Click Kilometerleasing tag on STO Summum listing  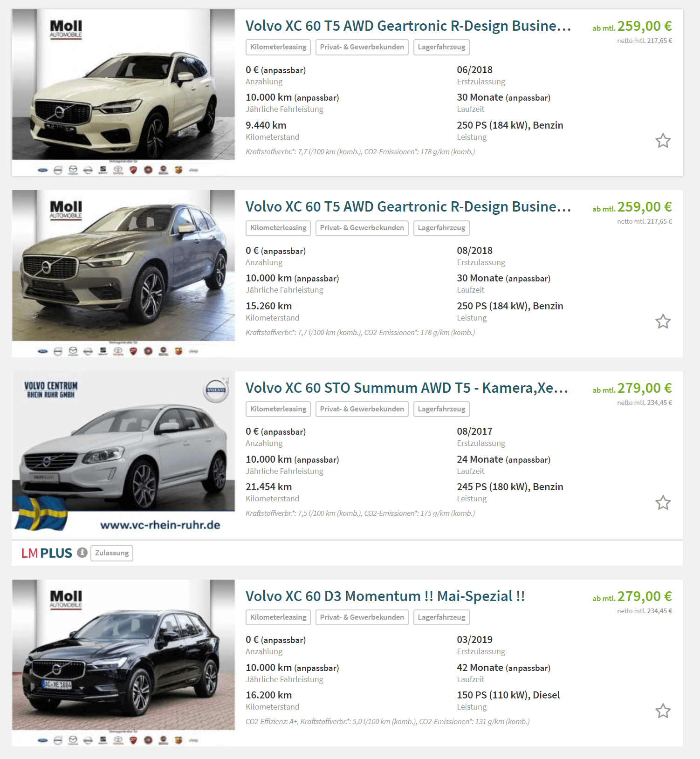pyautogui.click(x=278, y=409)
